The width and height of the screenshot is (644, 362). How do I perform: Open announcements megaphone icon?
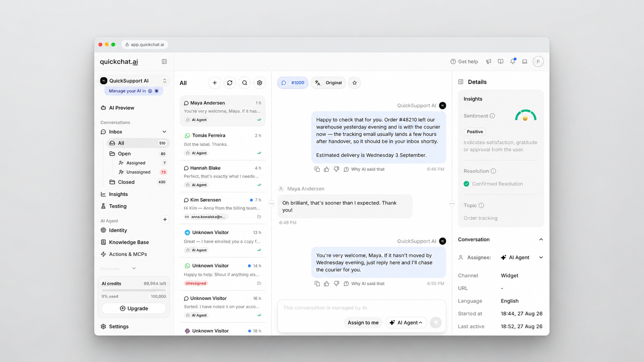[488, 62]
